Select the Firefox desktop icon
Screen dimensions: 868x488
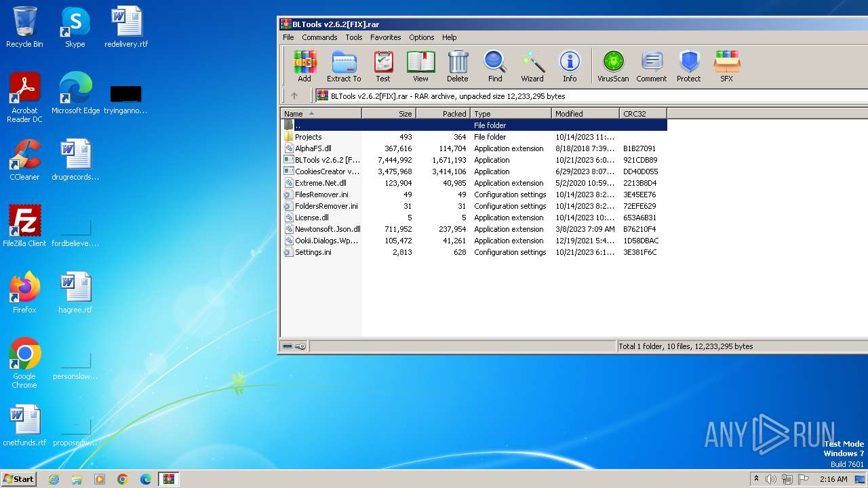coord(24,293)
